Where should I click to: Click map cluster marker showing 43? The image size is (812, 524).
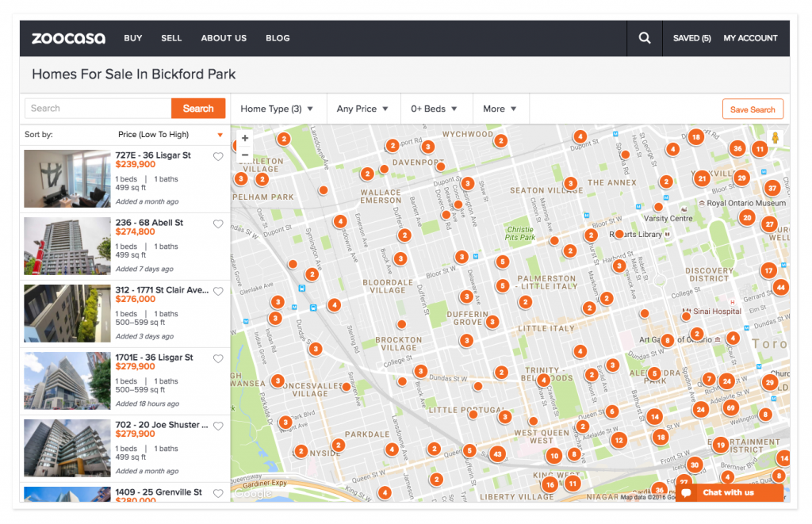click(x=497, y=454)
